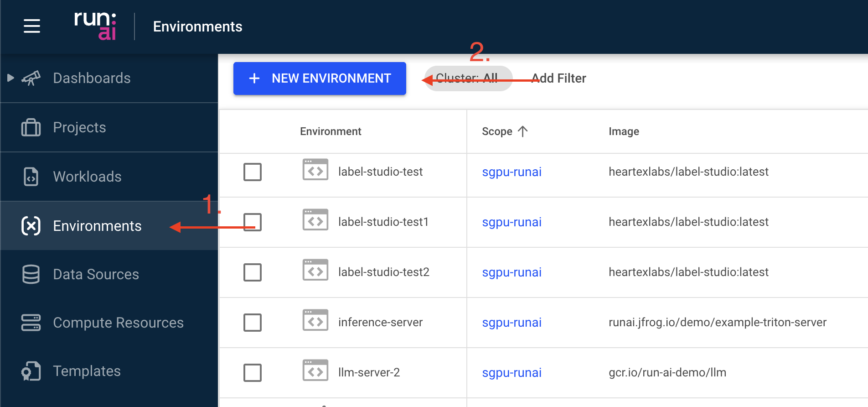Sort by the Scope column arrow
Image resolution: width=868 pixels, height=407 pixels.
coord(523,131)
